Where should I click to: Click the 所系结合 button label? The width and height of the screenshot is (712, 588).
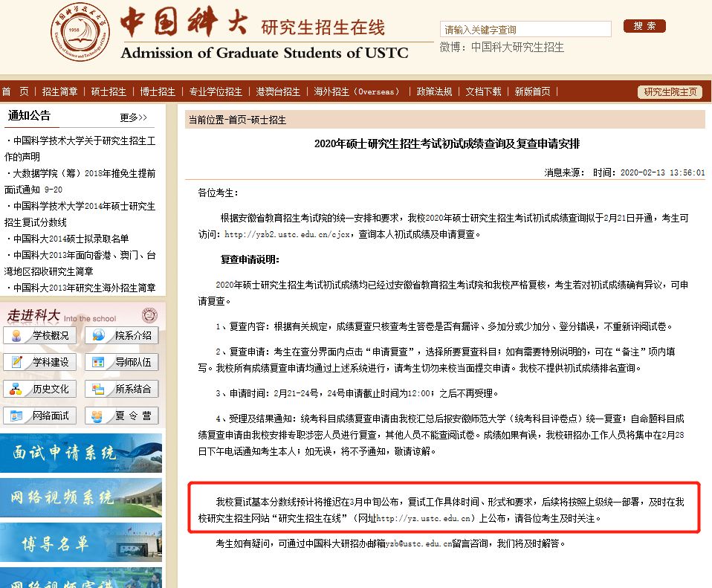(x=133, y=389)
